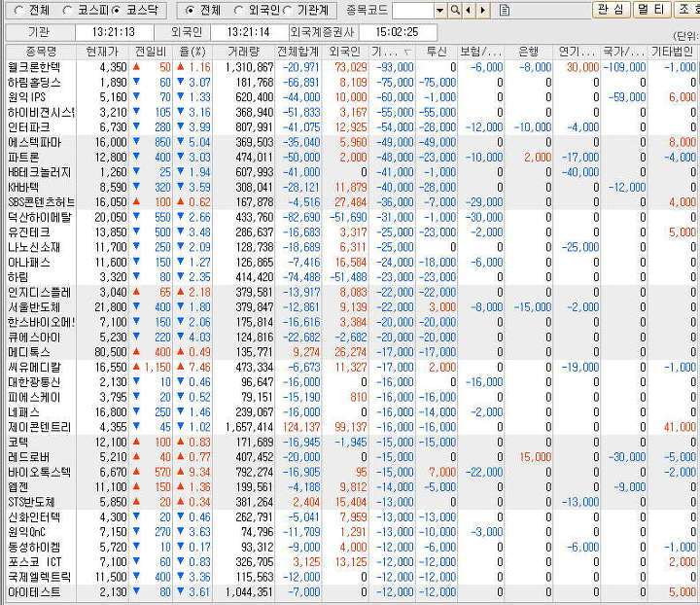Sort by 율(%) column header
The image size is (700, 605).
pyautogui.click(x=192, y=52)
